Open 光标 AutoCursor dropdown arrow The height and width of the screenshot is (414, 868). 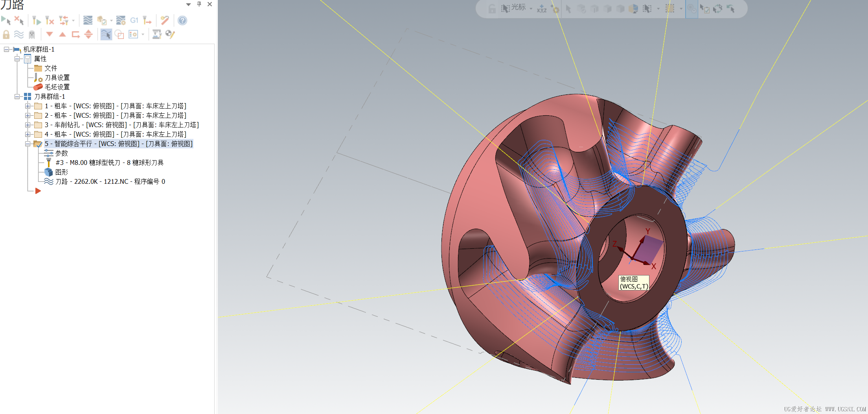[531, 9]
